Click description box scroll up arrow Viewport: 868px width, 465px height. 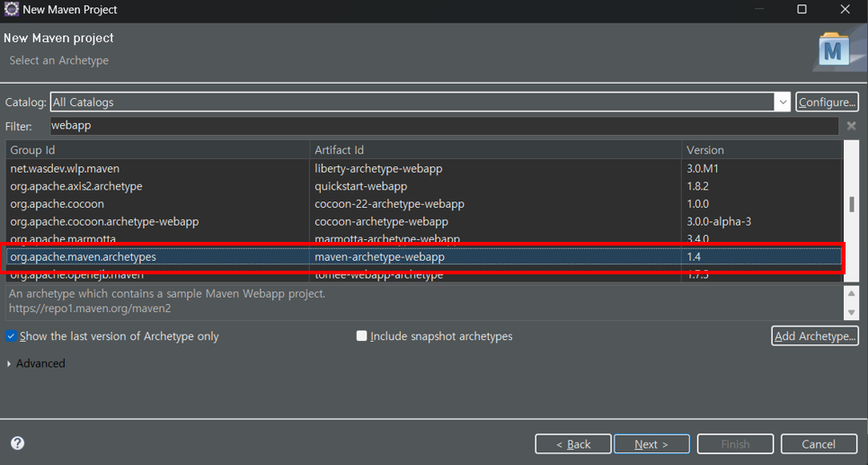pos(852,293)
